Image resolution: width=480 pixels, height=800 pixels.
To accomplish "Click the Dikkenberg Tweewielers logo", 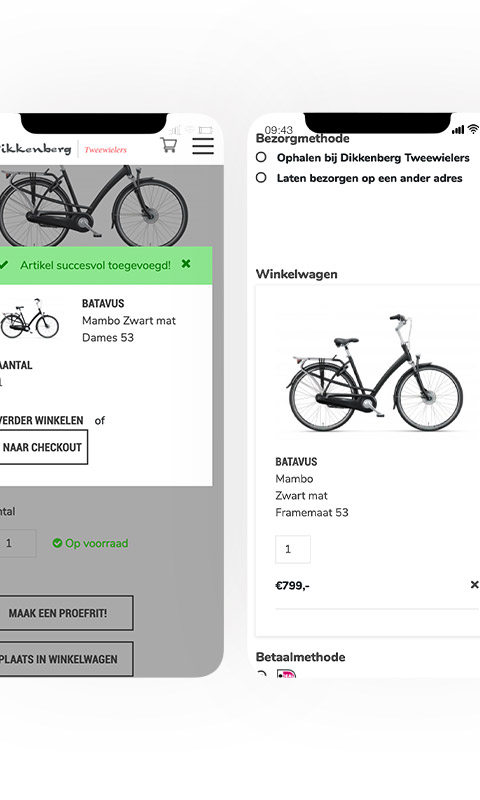I will tap(63, 148).
